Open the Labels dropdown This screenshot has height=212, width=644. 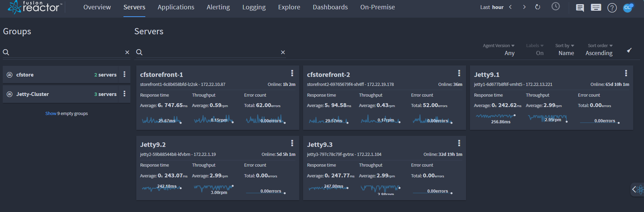(x=535, y=50)
